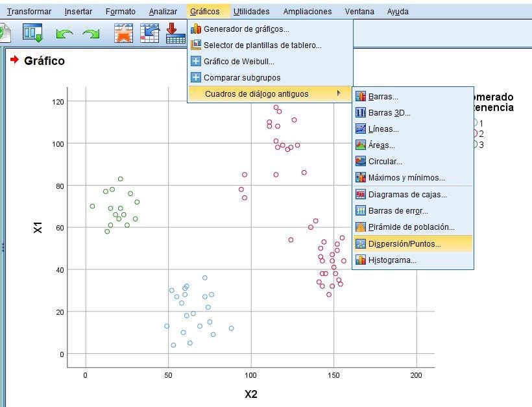Click legend entry 3 marker
Image resolution: width=532 pixels, height=407 pixels.
tap(474, 145)
